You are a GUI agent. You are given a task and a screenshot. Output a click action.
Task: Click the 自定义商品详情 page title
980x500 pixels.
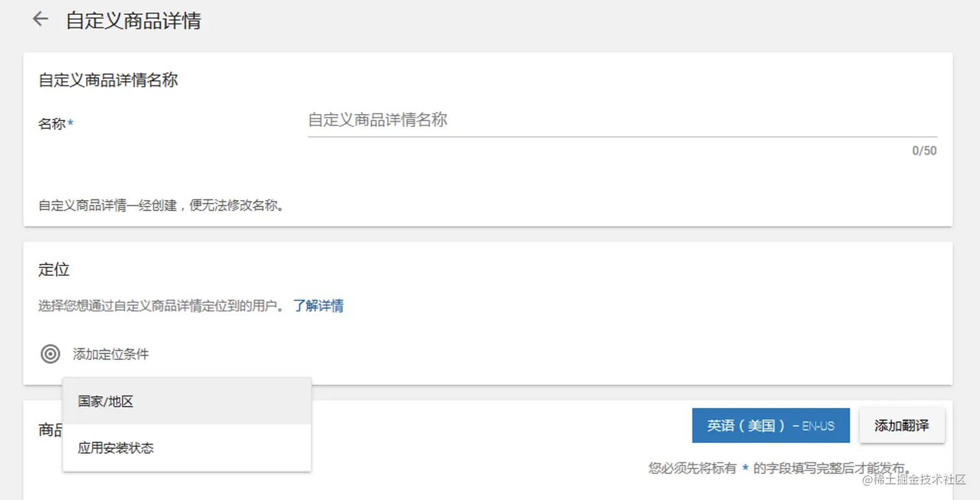pos(134,20)
